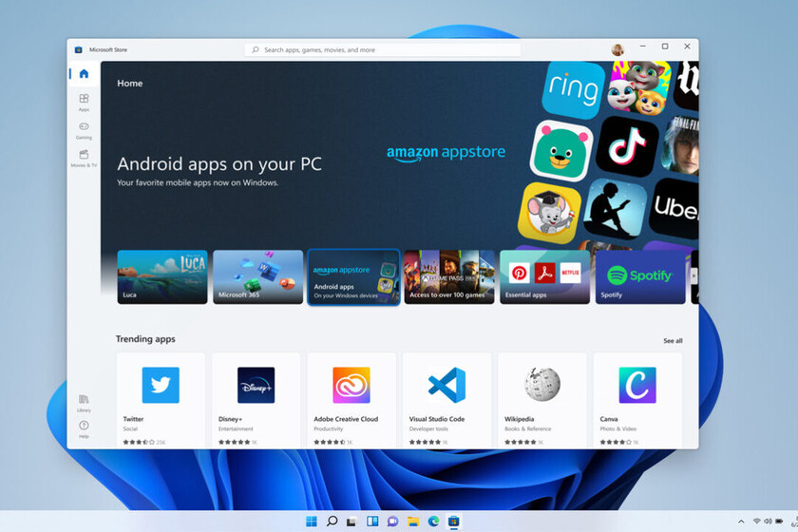Click See all for Trending apps
798x532 pixels.
pyautogui.click(x=673, y=341)
